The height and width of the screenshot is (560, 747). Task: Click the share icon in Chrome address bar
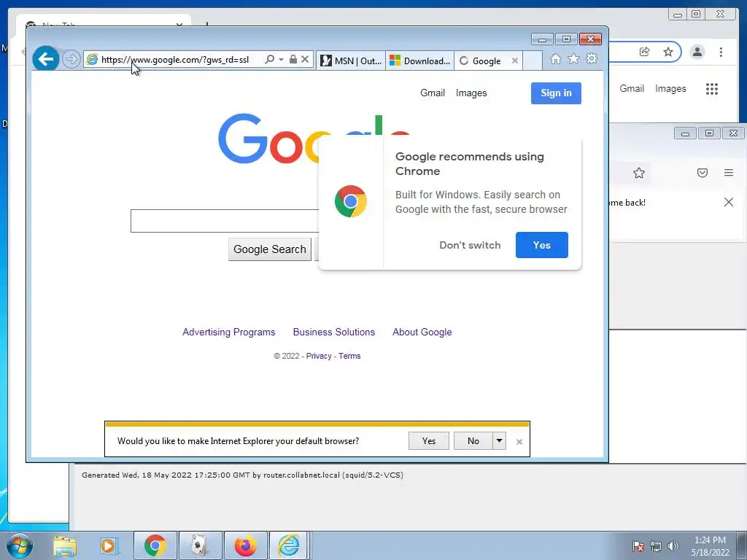click(645, 52)
